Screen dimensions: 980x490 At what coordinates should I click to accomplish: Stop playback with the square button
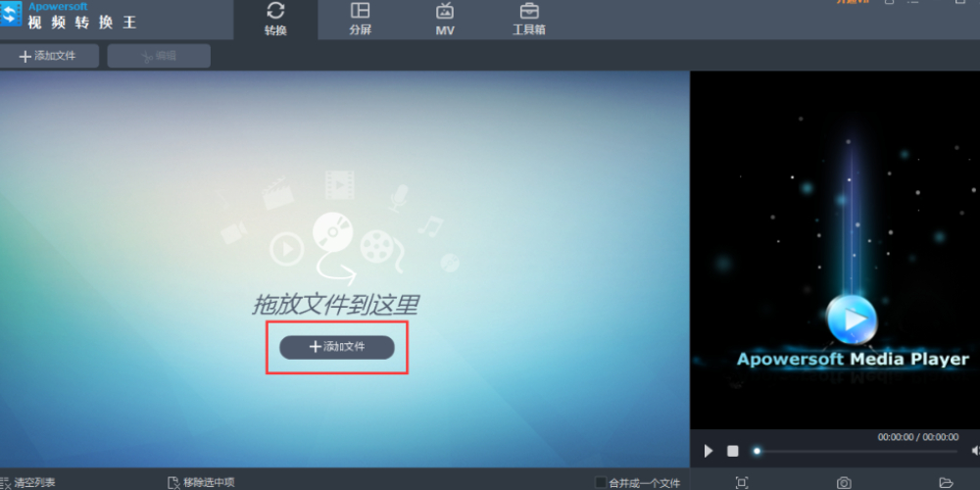[732, 451]
